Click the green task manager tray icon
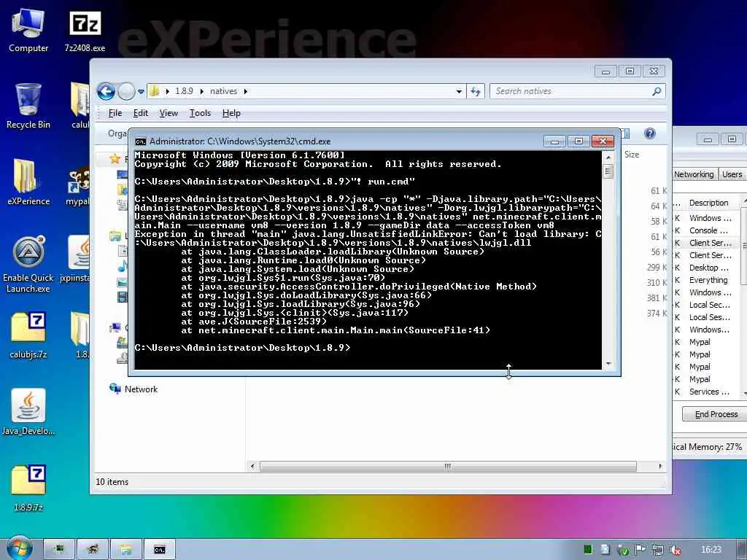Screen dimensions: 747x560 coord(588,550)
